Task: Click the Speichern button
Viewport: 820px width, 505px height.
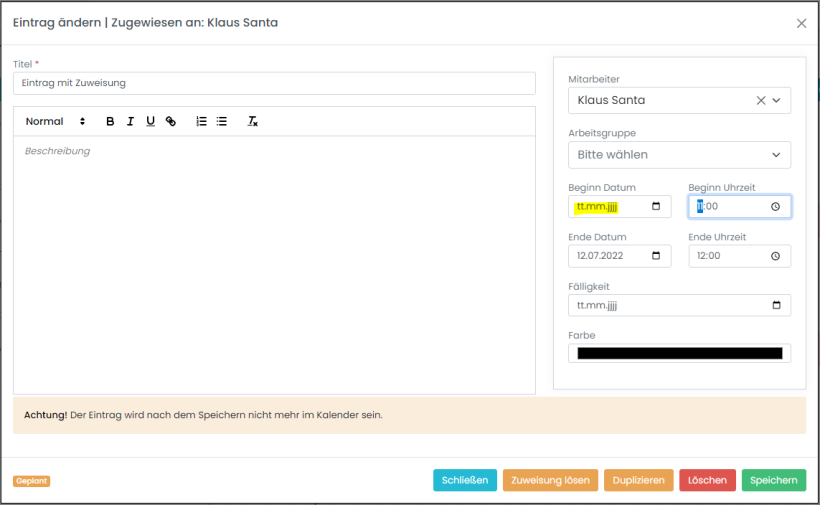Action: (x=773, y=480)
